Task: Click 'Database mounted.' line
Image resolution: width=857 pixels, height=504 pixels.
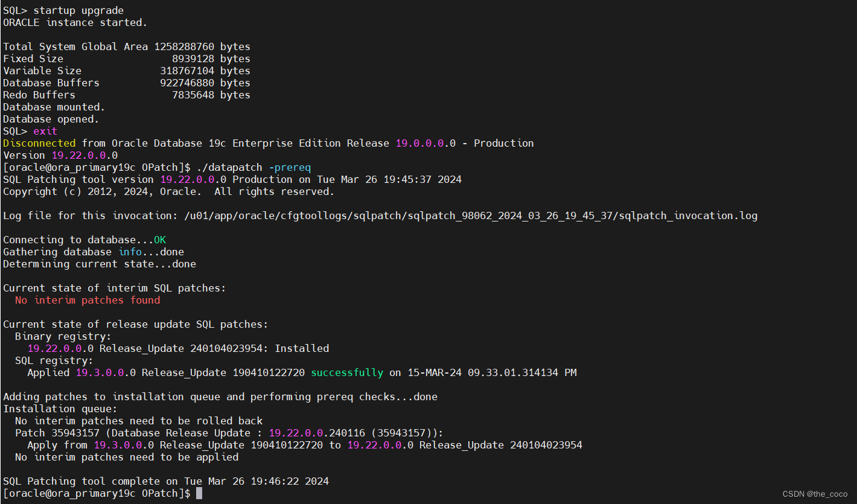Action: point(54,107)
